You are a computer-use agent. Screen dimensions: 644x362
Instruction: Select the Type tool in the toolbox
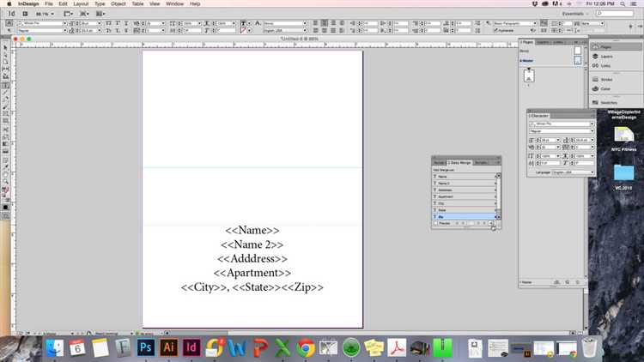click(x=5, y=86)
